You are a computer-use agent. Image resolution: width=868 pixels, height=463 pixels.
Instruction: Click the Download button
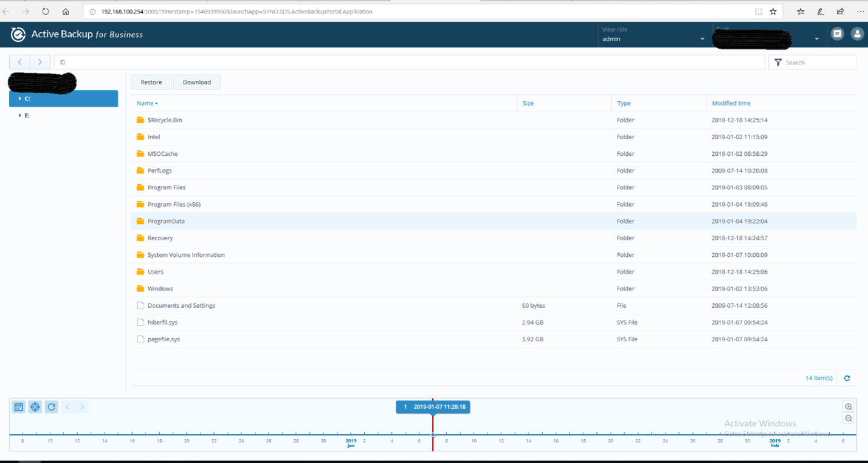197,82
